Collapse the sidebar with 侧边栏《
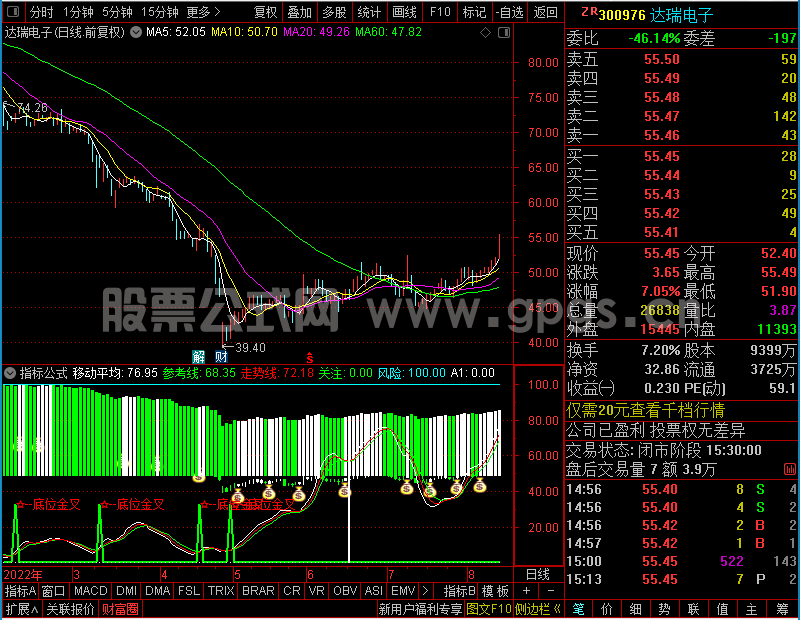Image resolution: width=800 pixels, height=620 pixels. tap(537, 609)
